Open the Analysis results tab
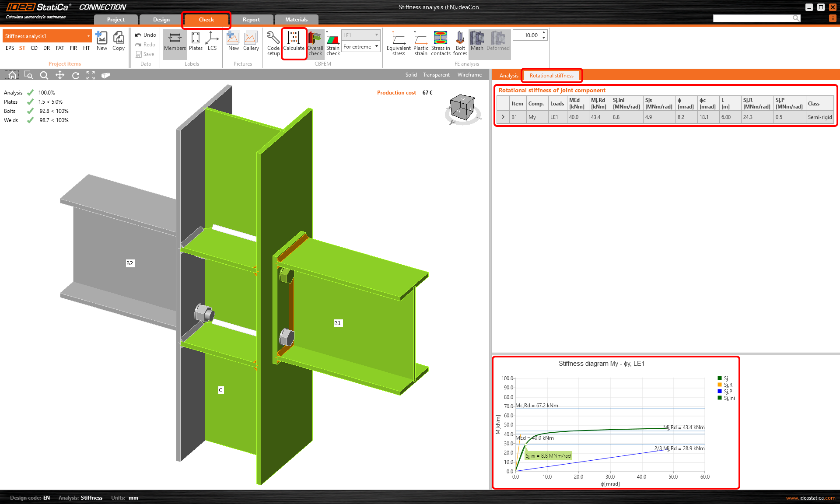The image size is (840, 504). tap(509, 76)
